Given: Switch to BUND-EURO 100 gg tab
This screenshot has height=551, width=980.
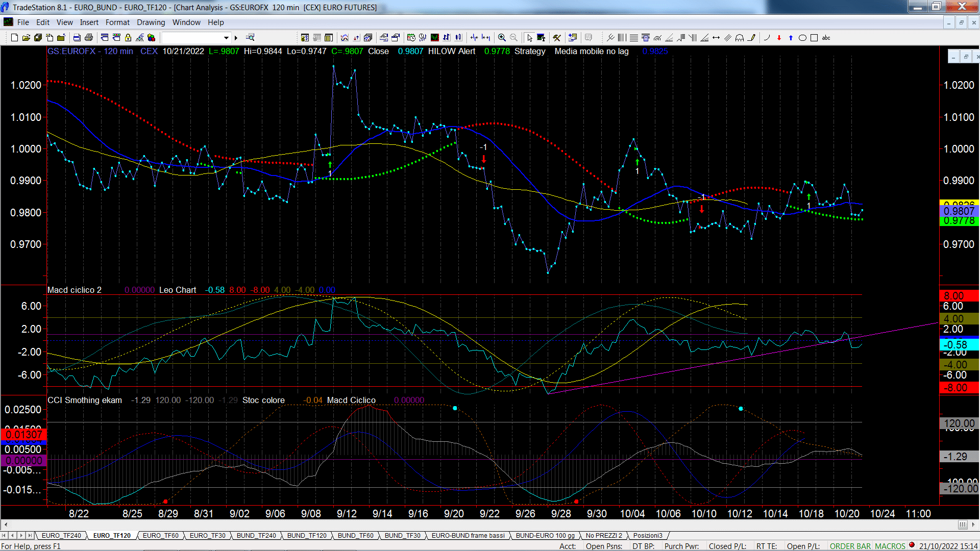Looking at the screenshot, I should (x=545, y=535).
